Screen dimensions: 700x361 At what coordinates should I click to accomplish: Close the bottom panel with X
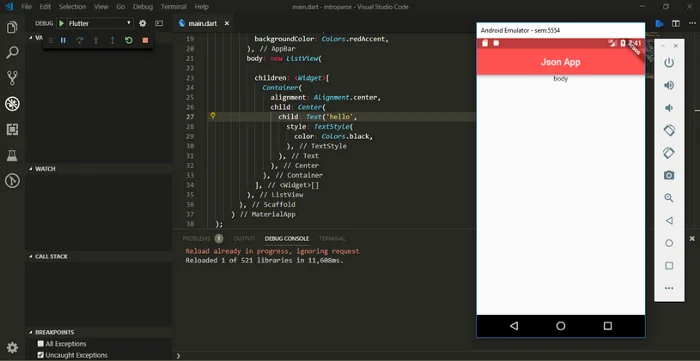coord(692,239)
